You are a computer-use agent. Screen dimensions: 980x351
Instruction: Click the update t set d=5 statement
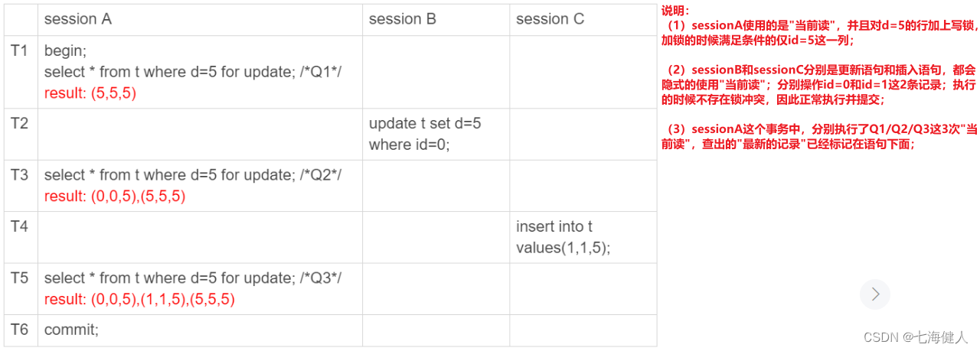pyautogui.click(x=425, y=134)
